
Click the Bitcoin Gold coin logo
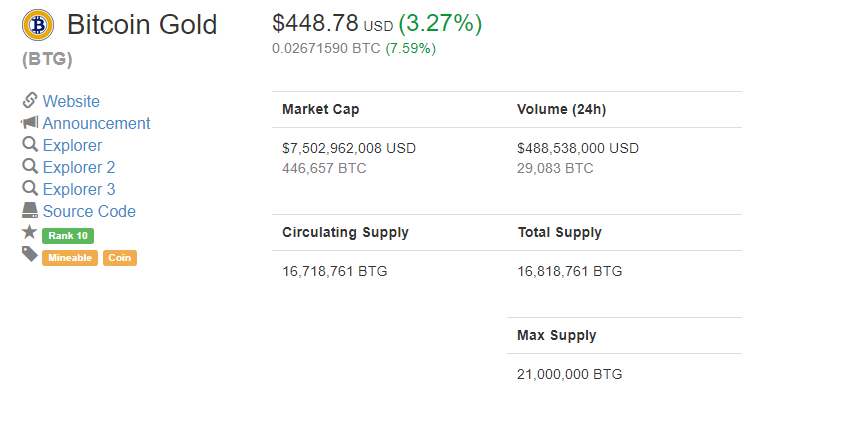(x=38, y=25)
